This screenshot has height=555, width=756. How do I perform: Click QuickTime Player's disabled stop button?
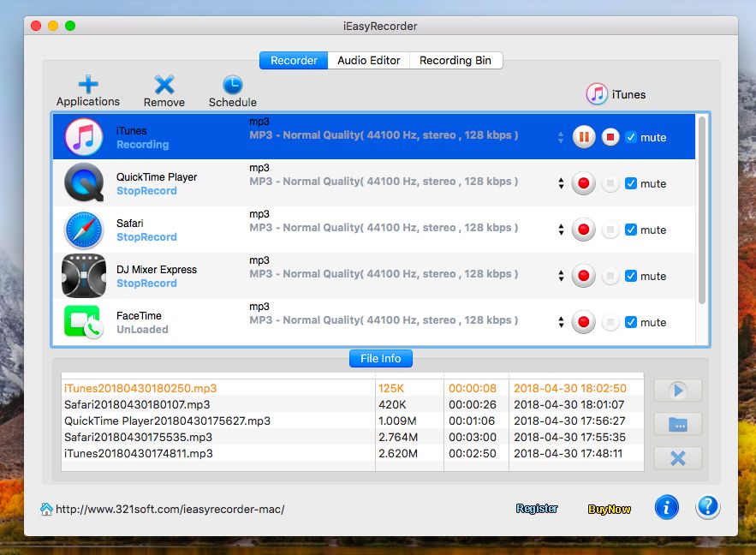coord(610,183)
